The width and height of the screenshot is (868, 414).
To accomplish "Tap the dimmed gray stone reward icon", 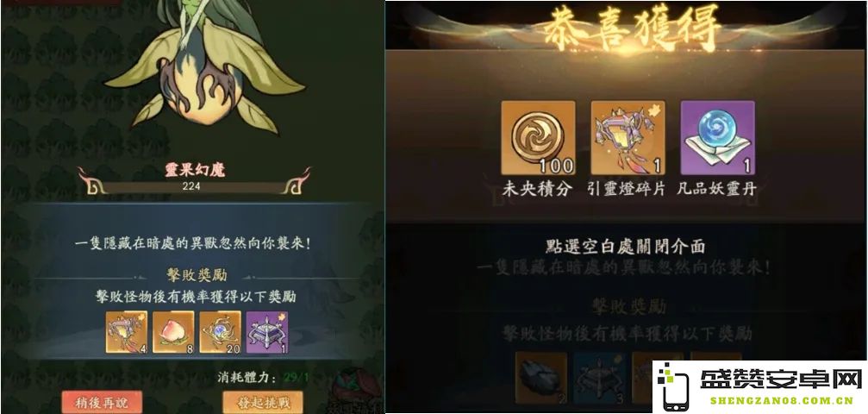I will click(540, 378).
